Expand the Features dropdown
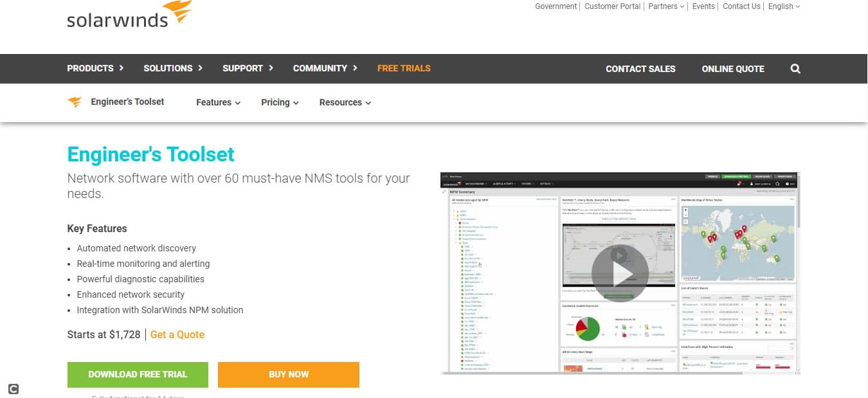Viewport: 868px width, 398px height. (x=219, y=102)
